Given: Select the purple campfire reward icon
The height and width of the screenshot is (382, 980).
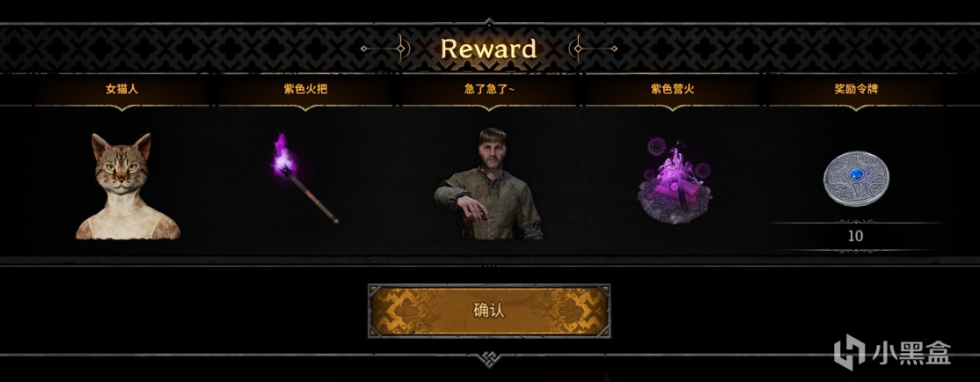Looking at the screenshot, I should [672, 183].
